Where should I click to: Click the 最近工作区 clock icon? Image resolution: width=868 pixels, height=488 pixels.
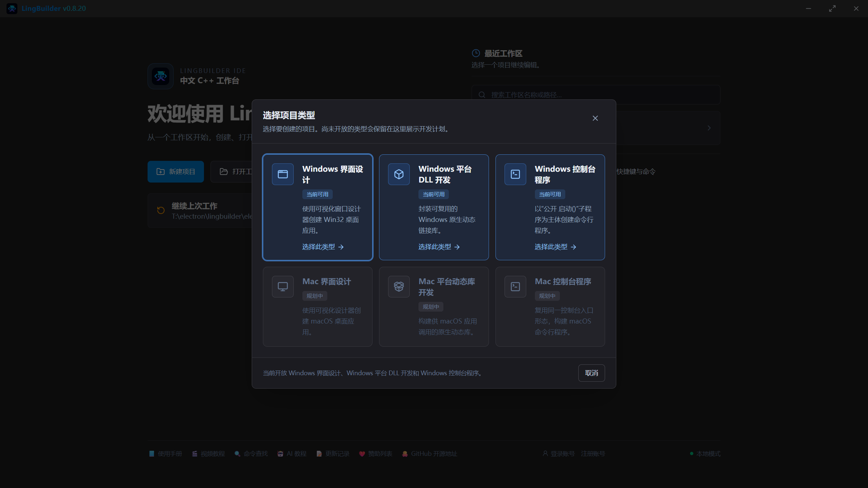[x=476, y=53]
